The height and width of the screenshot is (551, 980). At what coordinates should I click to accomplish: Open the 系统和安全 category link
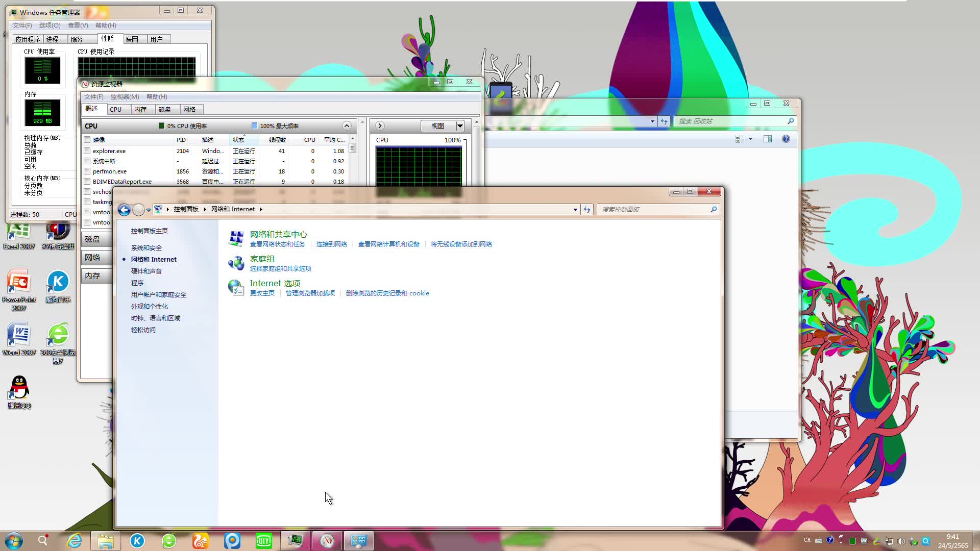pyautogui.click(x=146, y=248)
